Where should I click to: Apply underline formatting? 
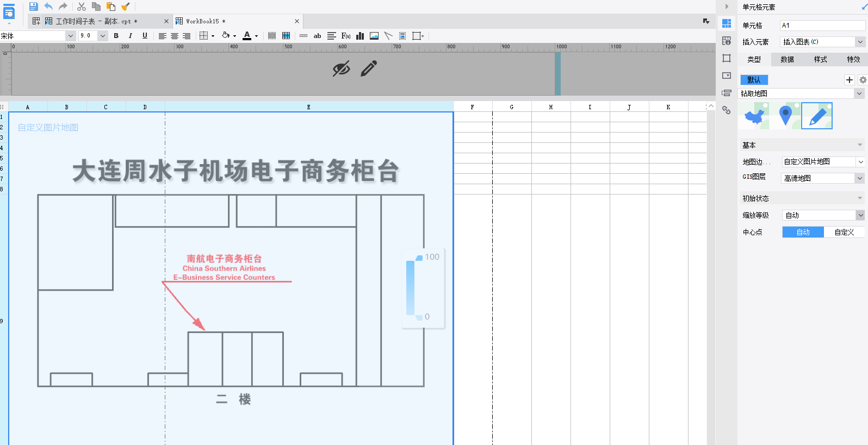[x=145, y=36]
